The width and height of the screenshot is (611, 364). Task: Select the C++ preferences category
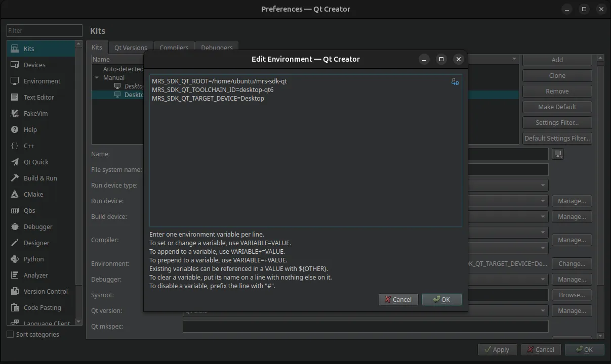pos(41,146)
